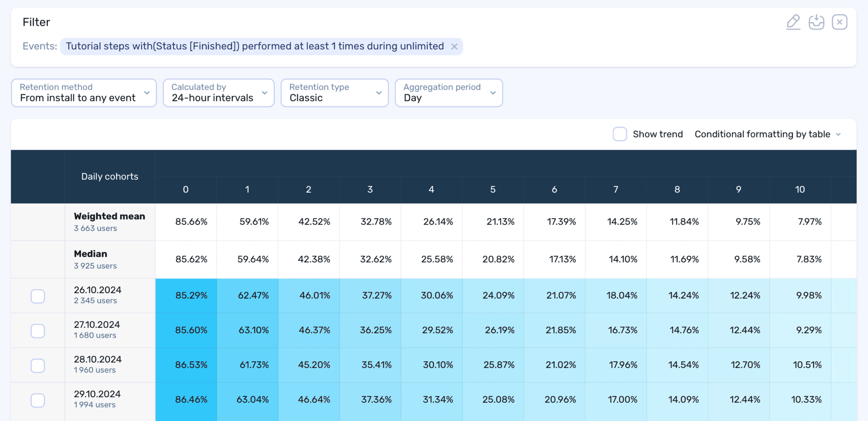
Task: Remove the Tutorial steps event filter chip
Action: click(x=454, y=46)
